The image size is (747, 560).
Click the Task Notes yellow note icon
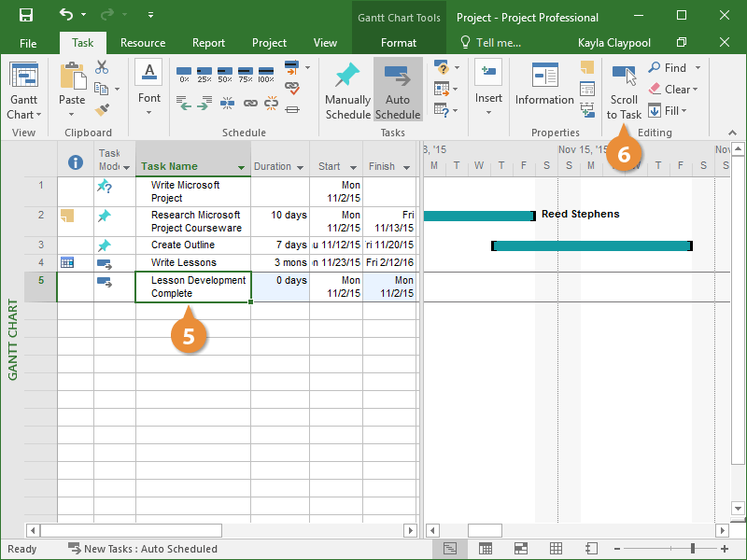tap(587, 67)
